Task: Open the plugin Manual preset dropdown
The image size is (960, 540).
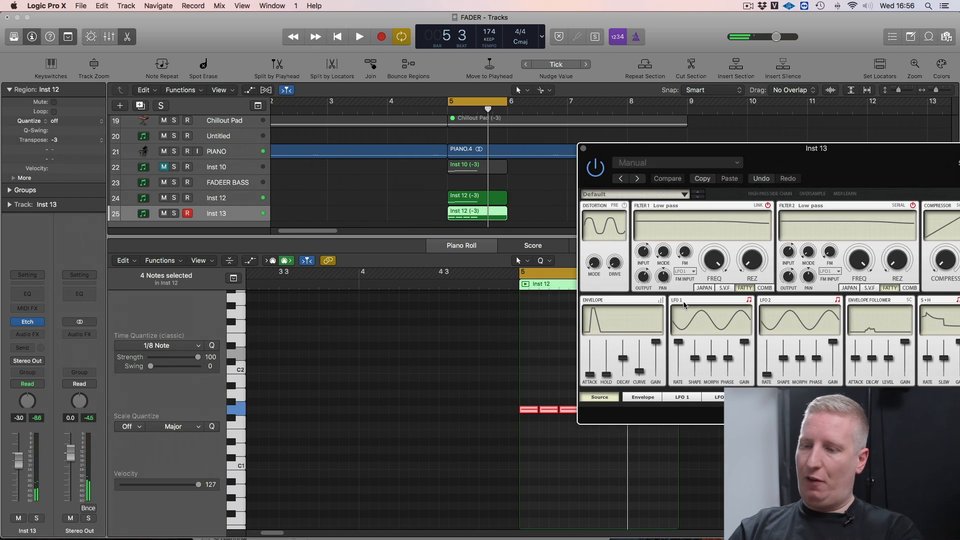Action: [x=677, y=163]
